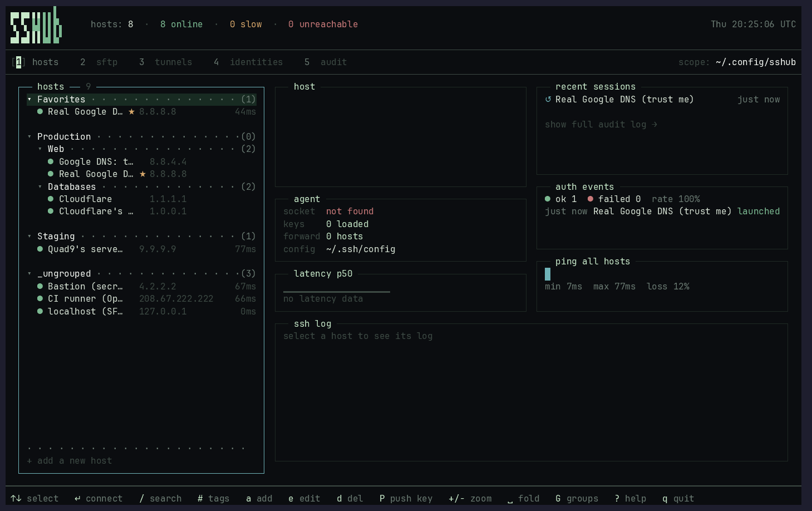
Task: Select Google DNS: t… host 8.8.4.4
Action: tap(141, 162)
